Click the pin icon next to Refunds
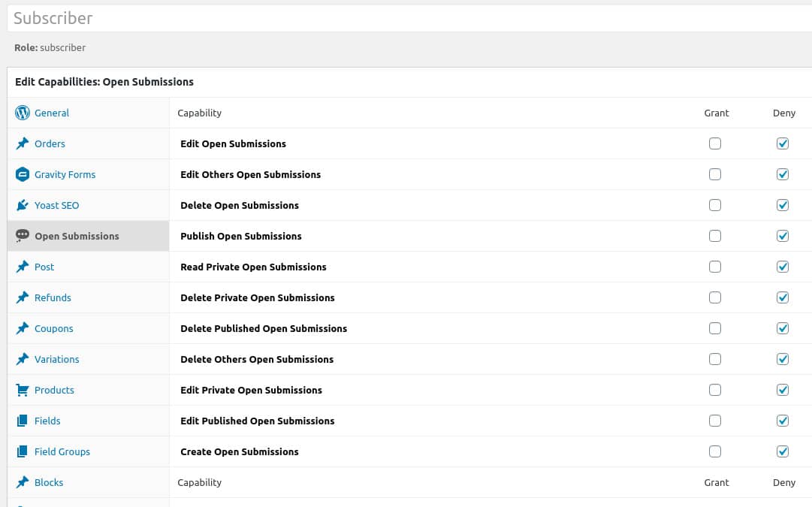812x507 pixels. pyautogui.click(x=23, y=297)
